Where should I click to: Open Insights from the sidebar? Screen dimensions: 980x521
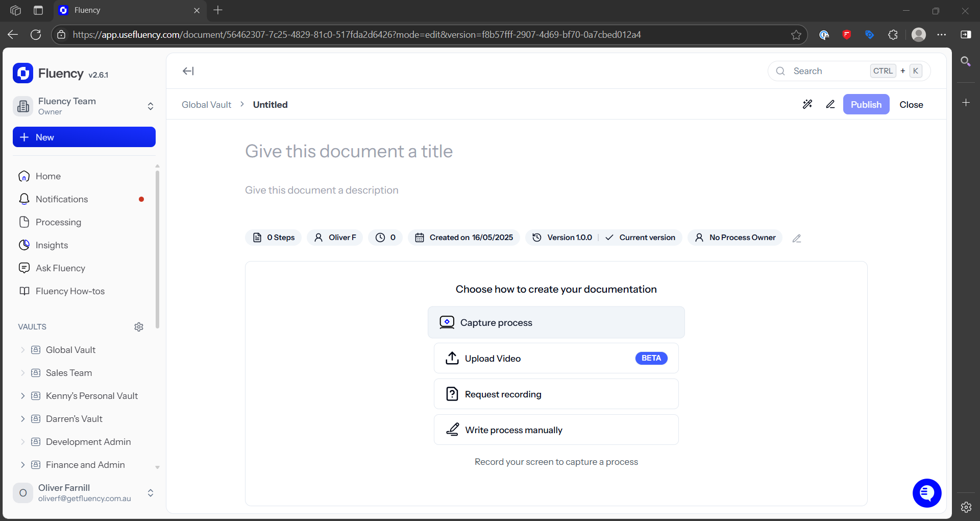pyautogui.click(x=52, y=245)
